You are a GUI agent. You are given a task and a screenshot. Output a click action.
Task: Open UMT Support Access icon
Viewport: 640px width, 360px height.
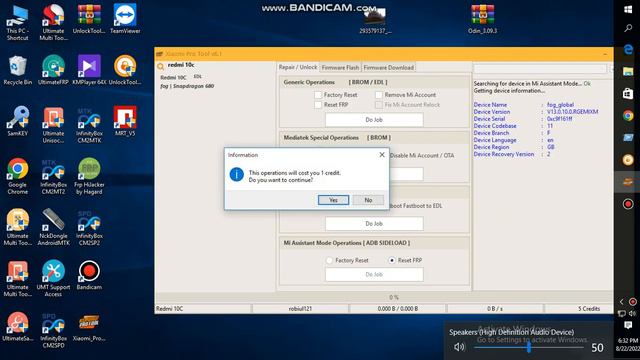click(53, 279)
